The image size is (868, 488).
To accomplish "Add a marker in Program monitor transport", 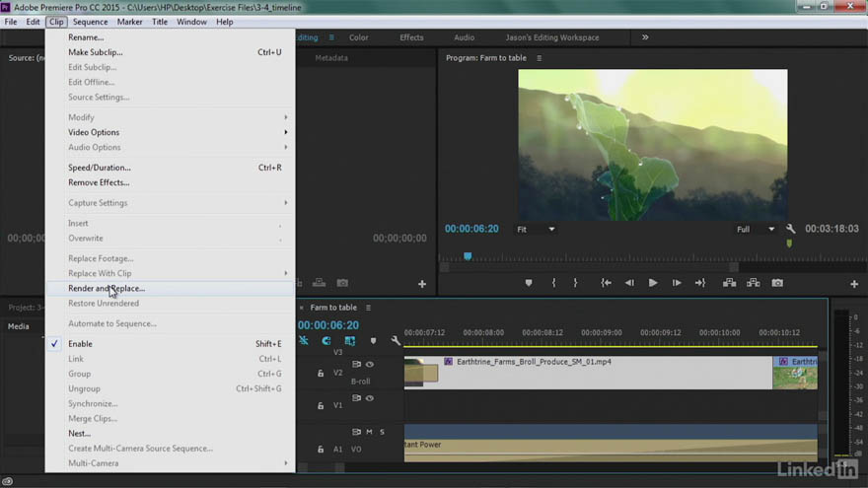I will coord(529,283).
